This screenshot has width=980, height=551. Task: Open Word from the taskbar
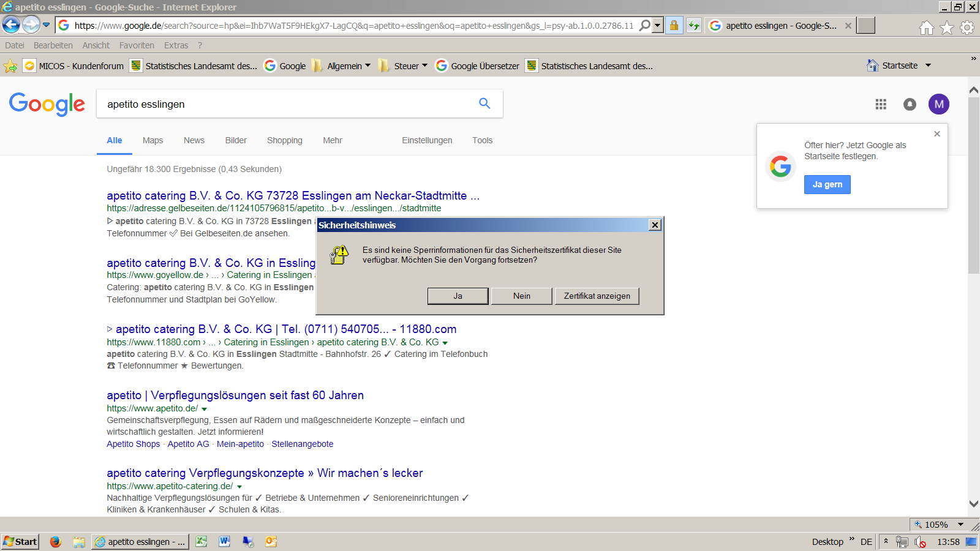(224, 541)
